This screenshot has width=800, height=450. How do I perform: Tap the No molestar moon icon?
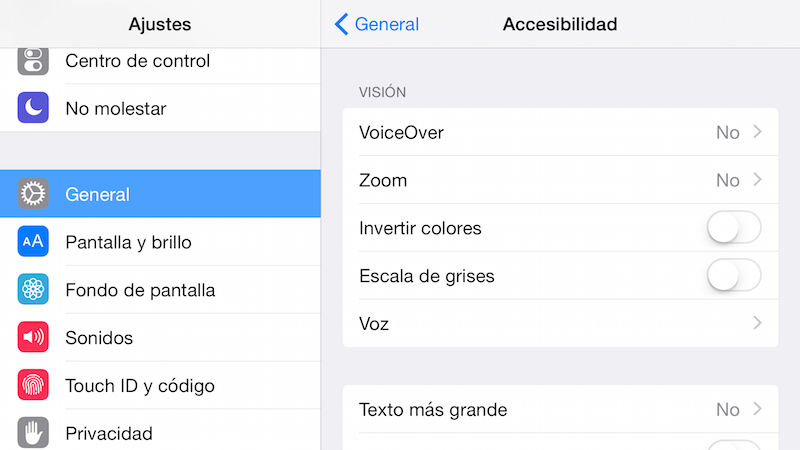click(x=33, y=108)
